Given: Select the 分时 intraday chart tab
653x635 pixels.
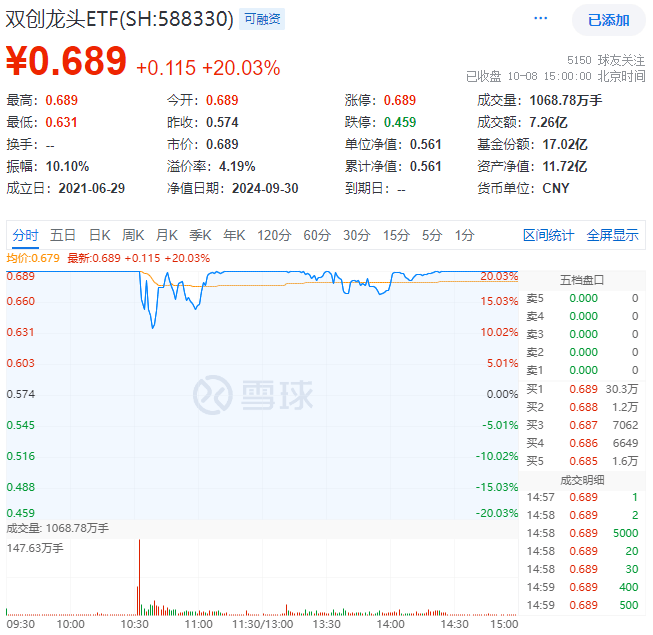Looking at the screenshot, I should pyautogui.click(x=25, y=235).
